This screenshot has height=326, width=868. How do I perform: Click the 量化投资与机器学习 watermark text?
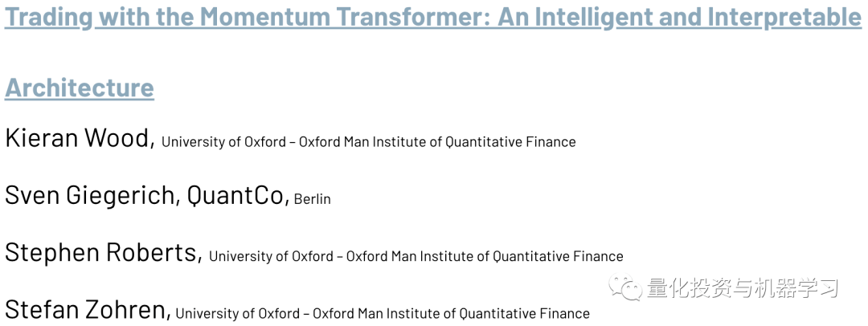tap(743, 288)
